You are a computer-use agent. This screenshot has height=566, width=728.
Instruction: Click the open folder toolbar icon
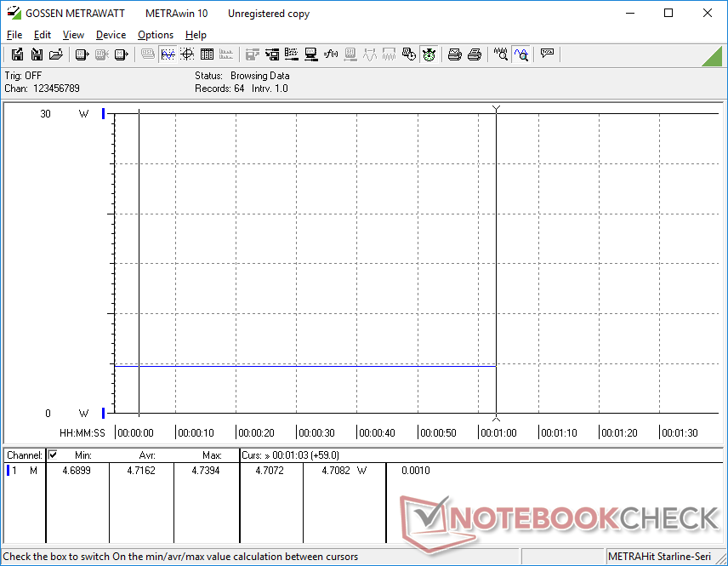point(56,54)
